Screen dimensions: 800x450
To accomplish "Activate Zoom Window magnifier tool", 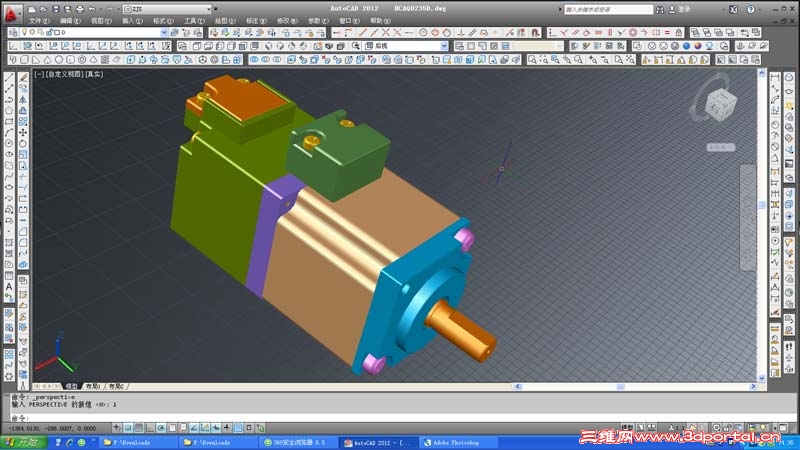I will tap(532, 60).
